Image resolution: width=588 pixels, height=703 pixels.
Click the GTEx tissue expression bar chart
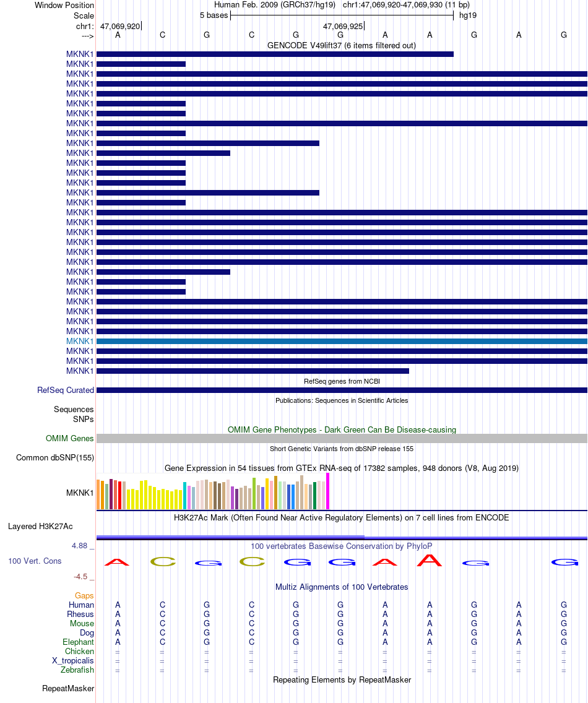pyautogui.click(x=213, y=491)
